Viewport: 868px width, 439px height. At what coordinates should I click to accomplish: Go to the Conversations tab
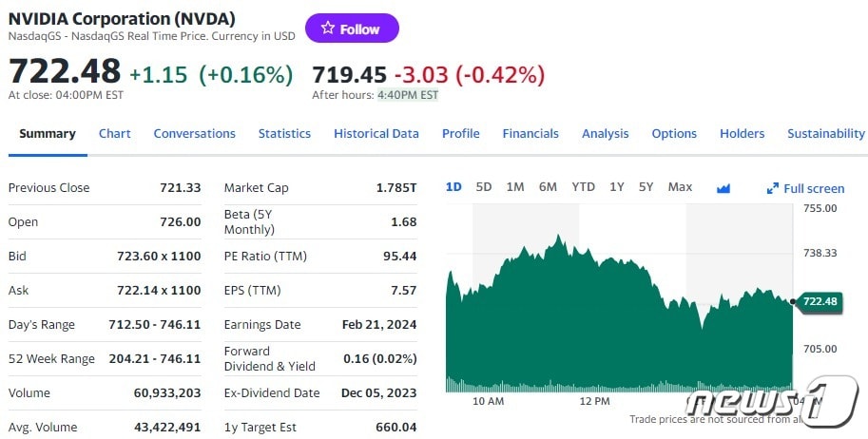pos(194,134)
